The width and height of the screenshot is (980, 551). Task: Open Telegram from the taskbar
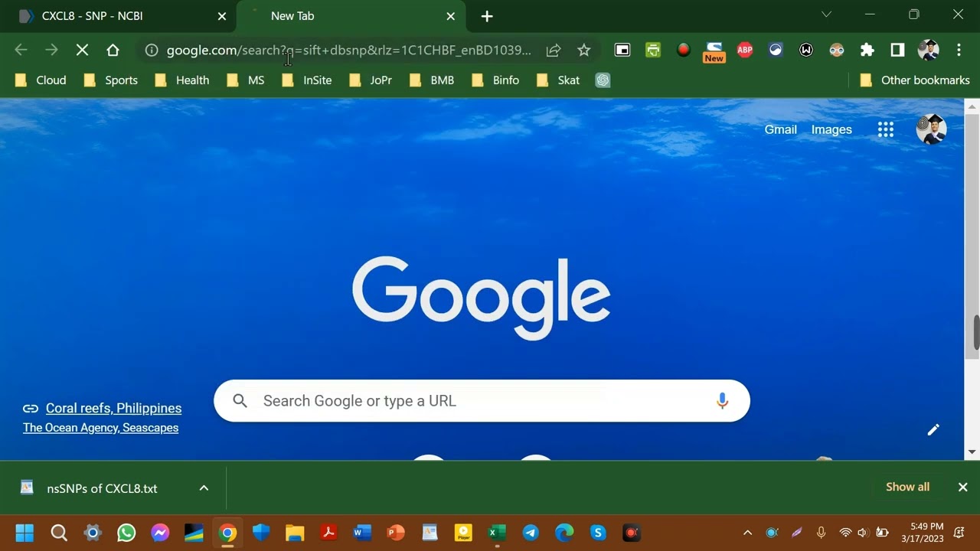531,533
